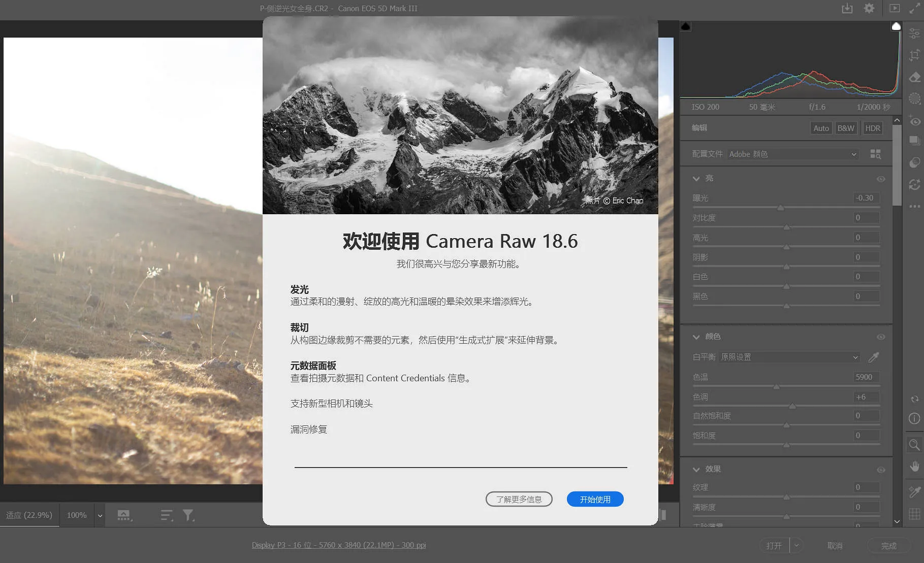Select the Color Sampler eyedropper tool

[914, 491]
